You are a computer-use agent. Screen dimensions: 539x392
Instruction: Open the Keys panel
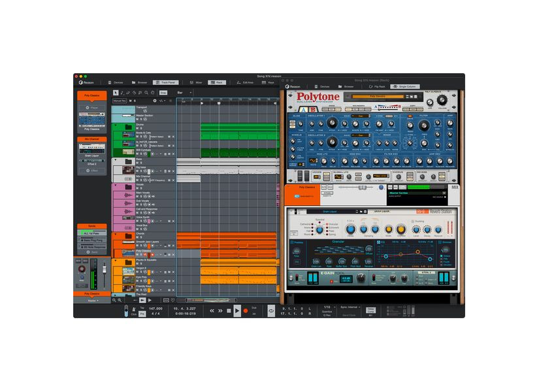click(x=268, y=82)
